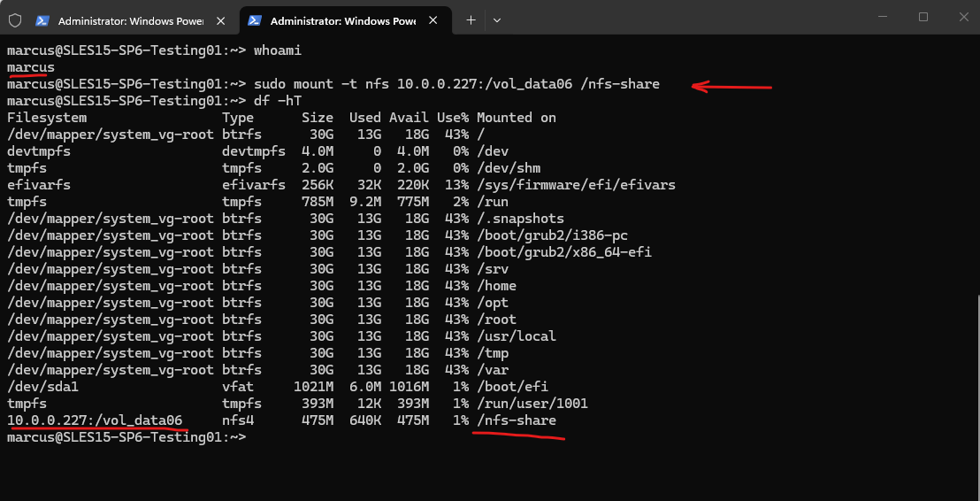Click the sudo mount nfs command line

pos(456,84)
